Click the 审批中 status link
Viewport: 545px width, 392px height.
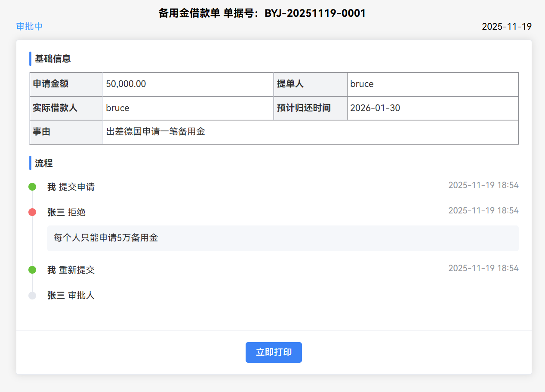pyautogui.click(x=29, y=26)
